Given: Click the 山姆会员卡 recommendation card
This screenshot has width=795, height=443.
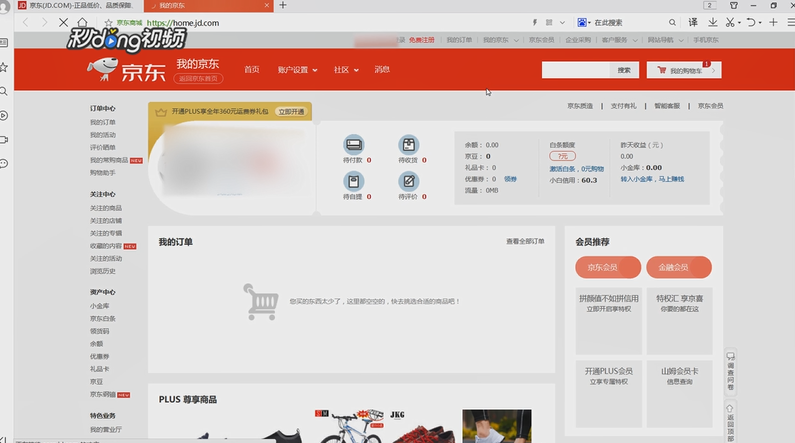Looking at the screenshot, I should [679, 394].
